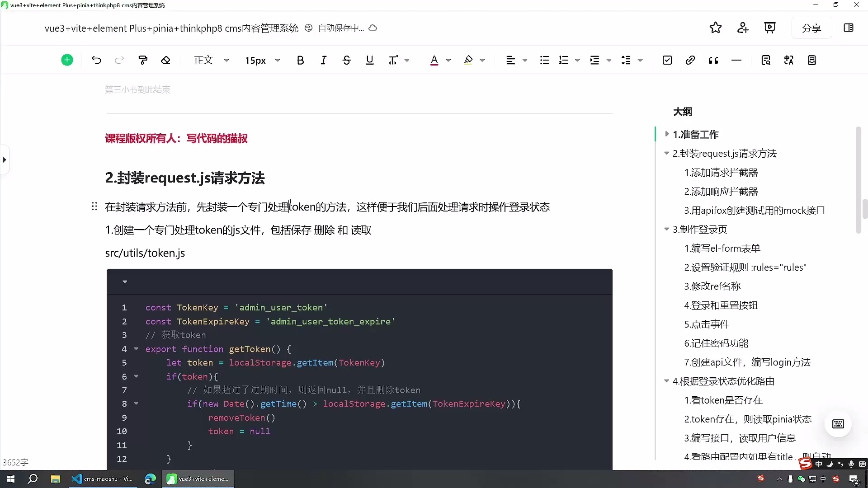
Task: Insert a blockquote
Action: (x=713, y=60)
